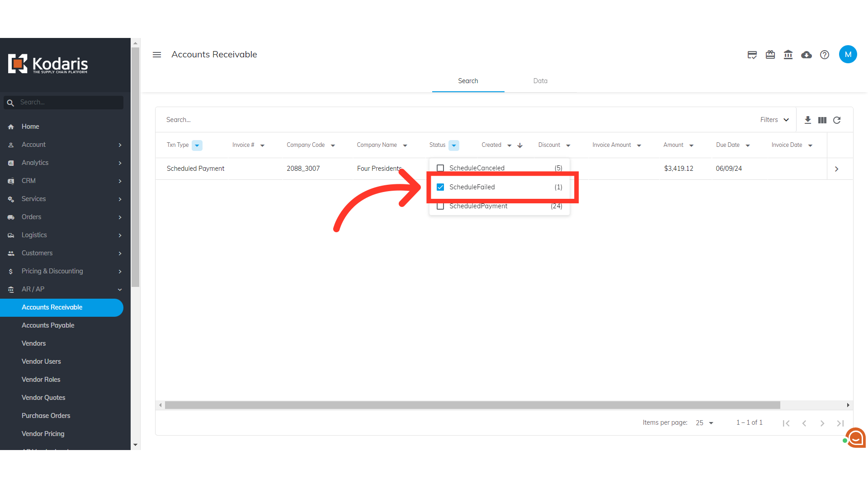
Task: Click the cloud upload icon
Action: [806, 55]
